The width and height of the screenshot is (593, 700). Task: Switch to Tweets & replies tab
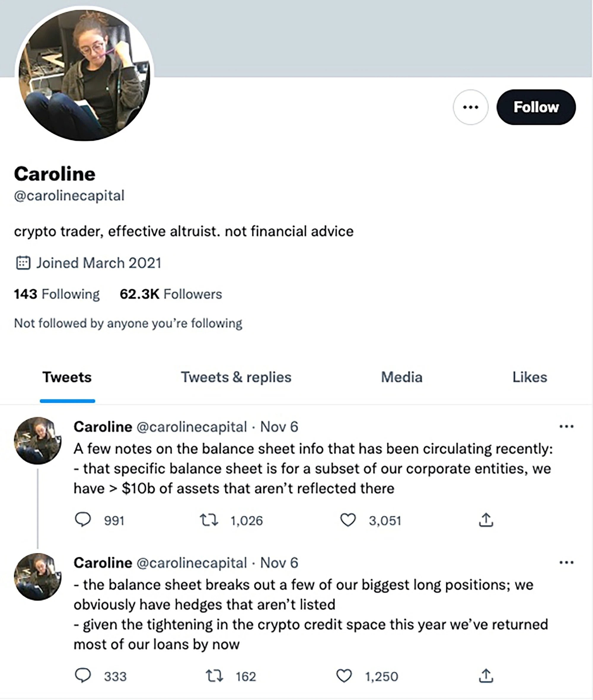pyautogui.click(x=236, y=377)
